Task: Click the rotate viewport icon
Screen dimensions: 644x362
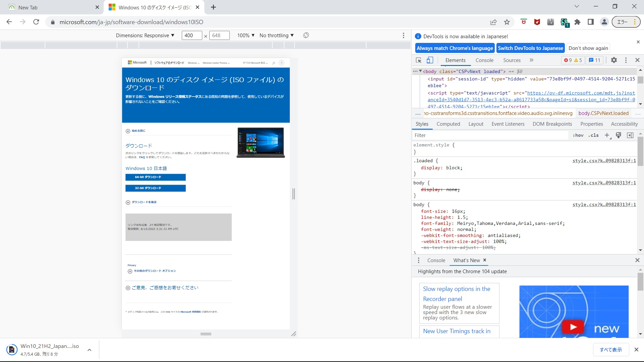Action: (306, 36)
